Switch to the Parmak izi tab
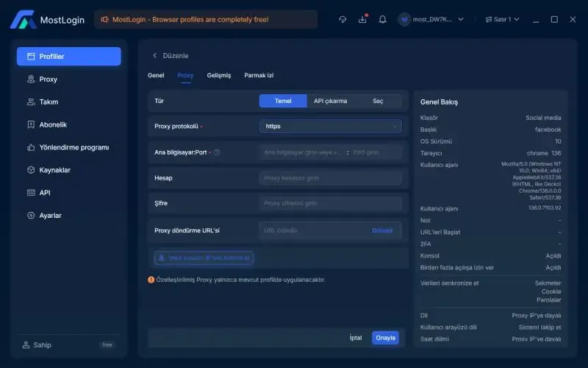 [x=259, y=76]
